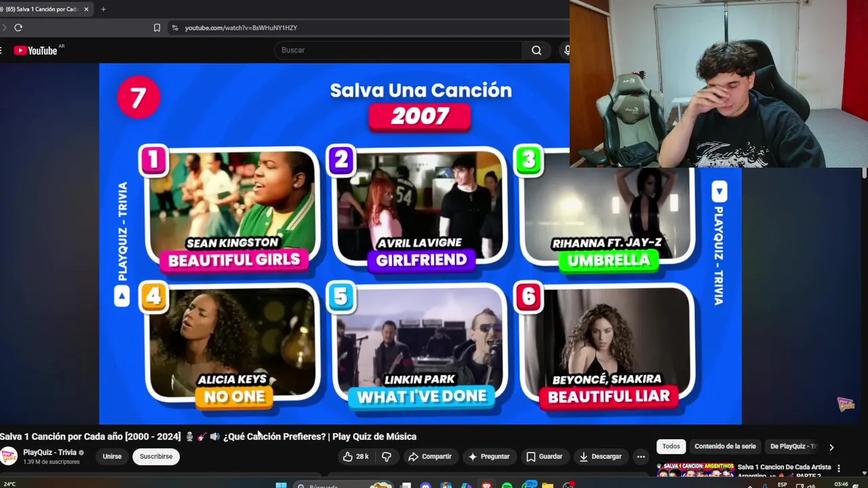Click the 24°C weather widget
Screen dimensions: 868x488
9,485
